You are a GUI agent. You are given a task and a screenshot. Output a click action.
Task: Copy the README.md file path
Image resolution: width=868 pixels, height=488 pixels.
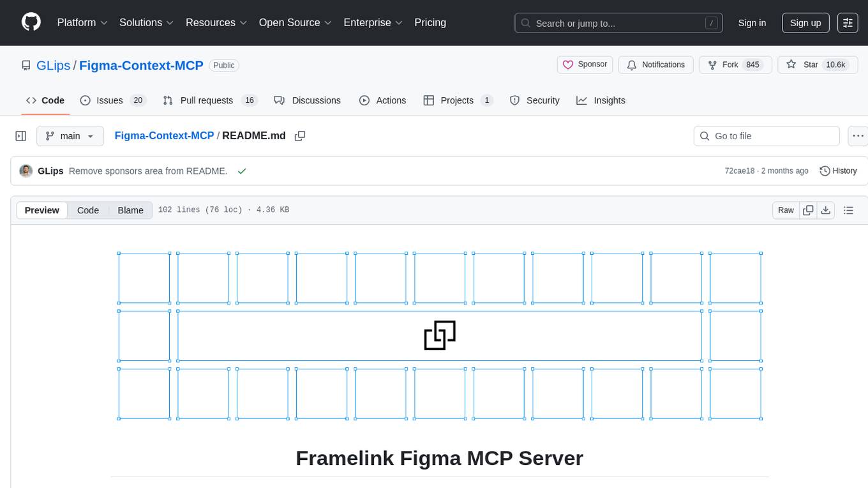coord(300,136)
